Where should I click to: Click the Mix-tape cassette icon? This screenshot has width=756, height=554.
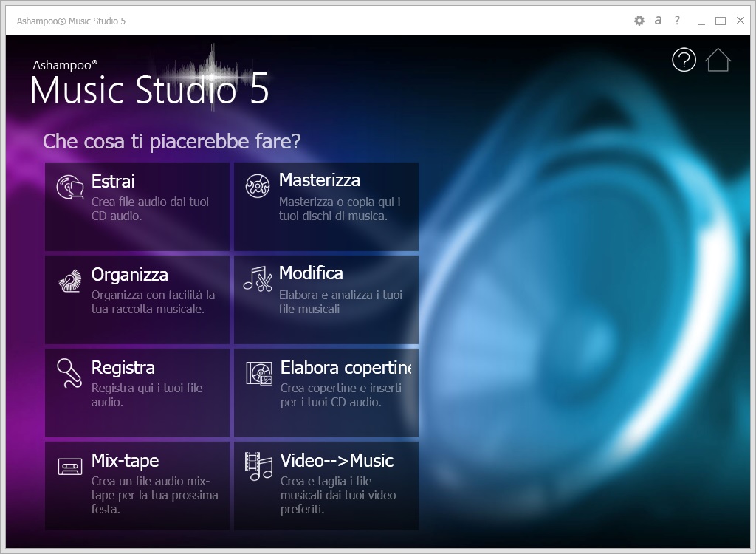click(x=70, y=467)
